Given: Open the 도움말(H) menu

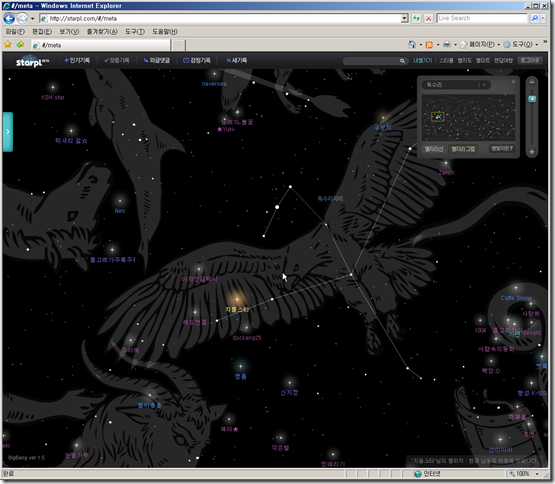Looking at the screenshot, I should point(165,32).
